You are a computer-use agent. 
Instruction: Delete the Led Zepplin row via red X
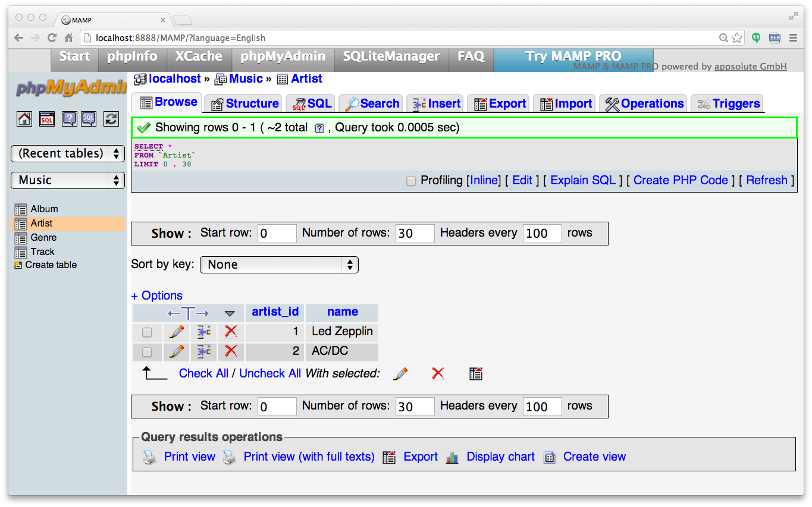click(x=231, y=332)
